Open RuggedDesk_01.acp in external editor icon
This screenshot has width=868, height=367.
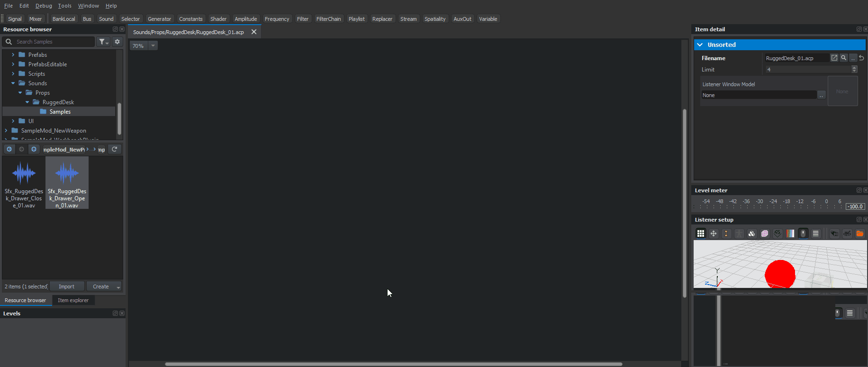(x=834, y=58)
